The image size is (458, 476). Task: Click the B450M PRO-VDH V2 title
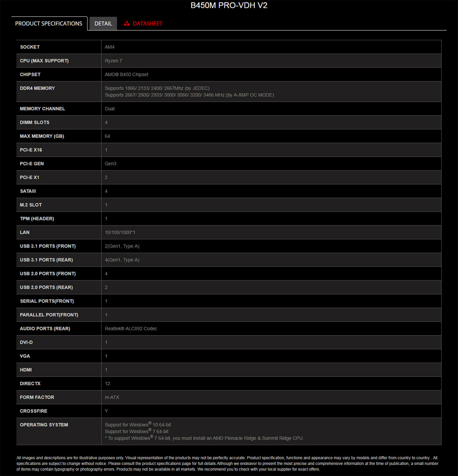pos(229,6)
